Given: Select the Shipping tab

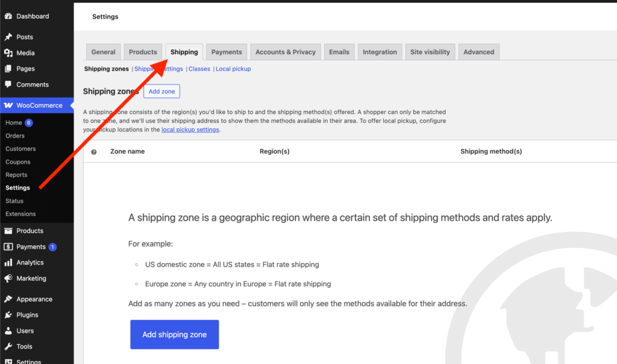Looking at the screenshot, I should coord(184,52).
